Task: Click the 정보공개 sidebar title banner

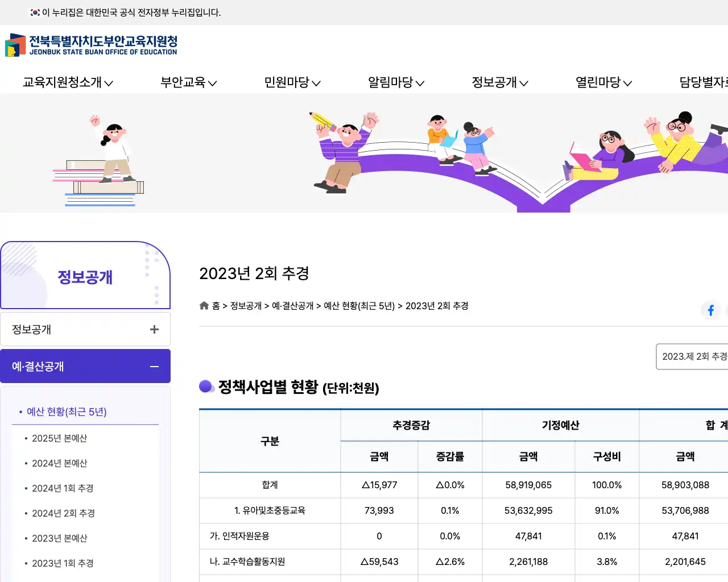Action: pos(85,276)
